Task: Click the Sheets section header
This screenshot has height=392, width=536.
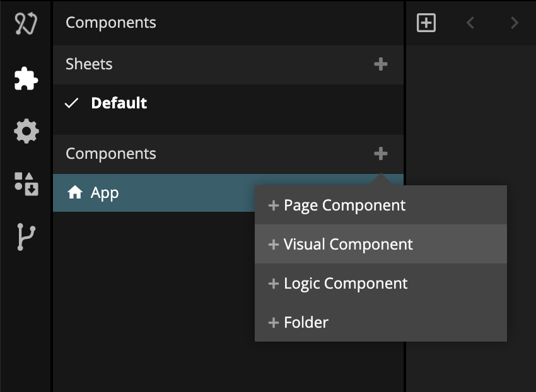Action: (89, 64)
